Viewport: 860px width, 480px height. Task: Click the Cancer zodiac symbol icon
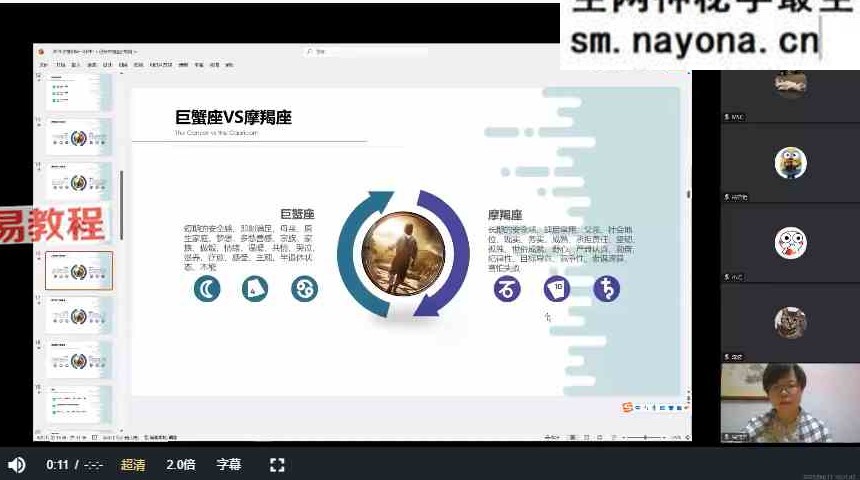click(x=304, y=289)
